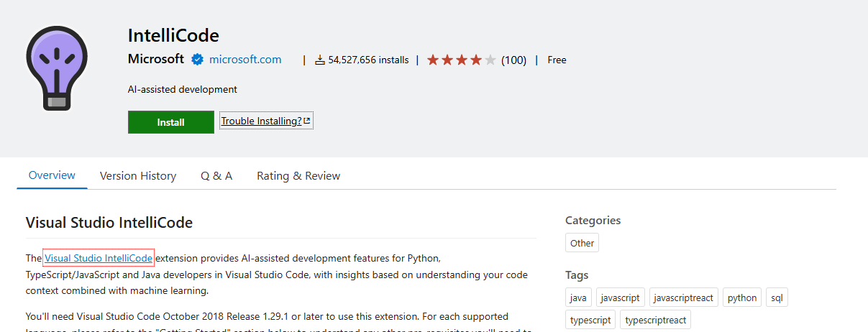Click the (100) review count
The height and width of the screenshot is (332, 868).
click(513, 60)
